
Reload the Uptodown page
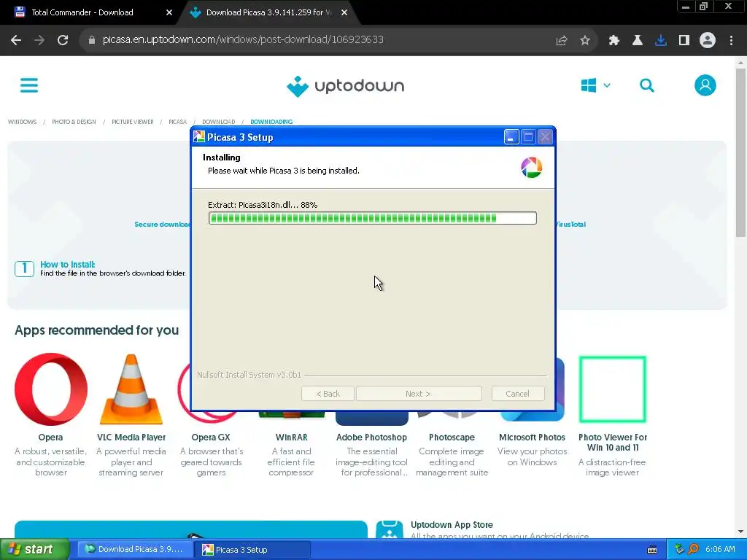[x=63, y=40]
